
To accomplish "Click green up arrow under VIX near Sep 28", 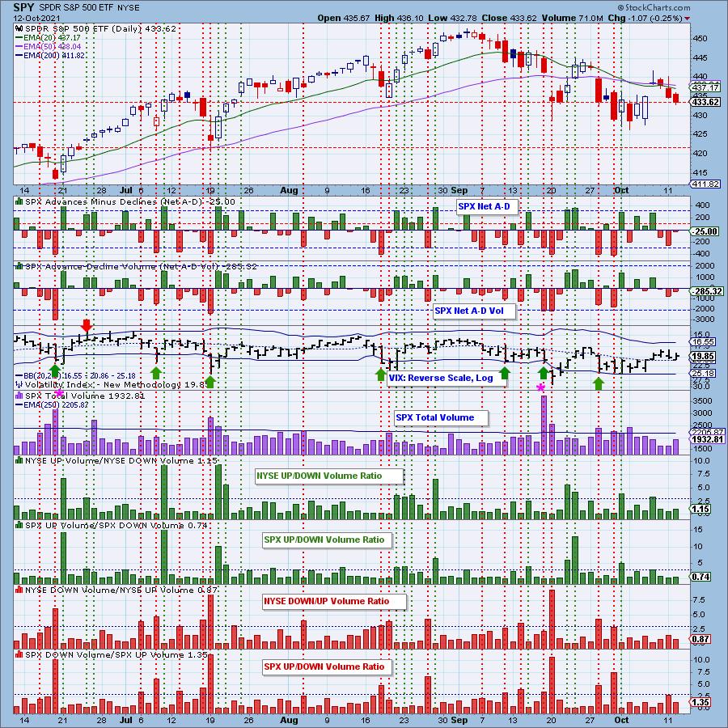I will [x=599, y=383].
